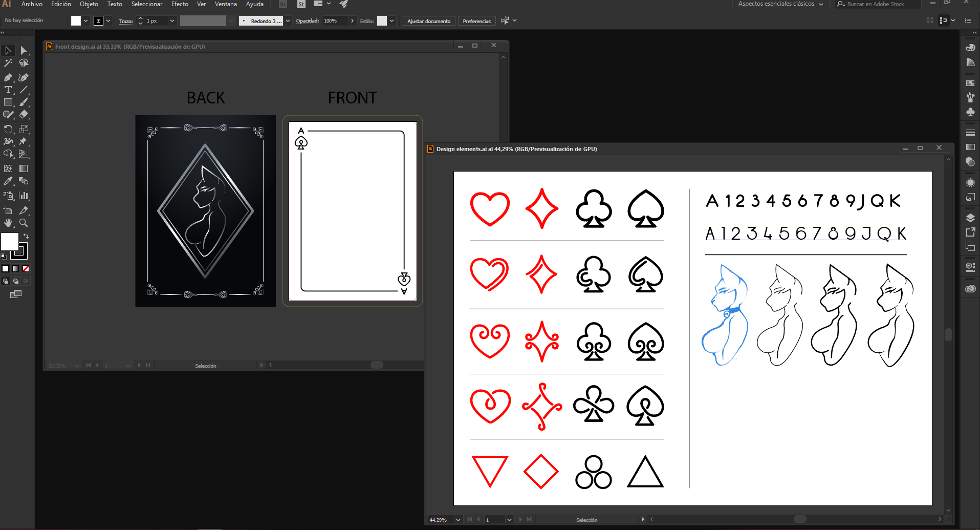The image size is (980, 530).
Task: Select the Magic Wand tool
Action: (x=8, y=63)
